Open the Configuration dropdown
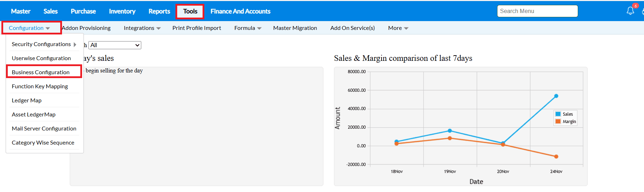The height and width of the screenshot is (192, 644). [x=29, y=28]
